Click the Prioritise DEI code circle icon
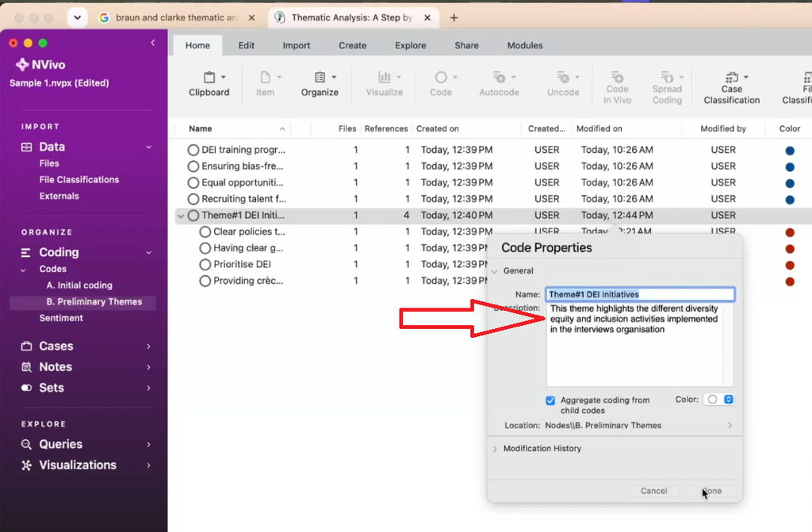Viewport: 812px width, 532px height. click(x=205, y=265)
